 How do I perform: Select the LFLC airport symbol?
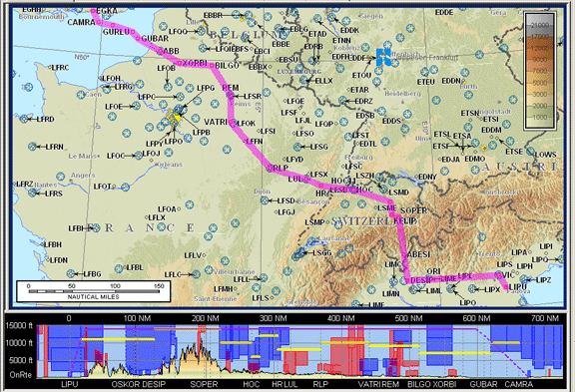click(196, 274)
